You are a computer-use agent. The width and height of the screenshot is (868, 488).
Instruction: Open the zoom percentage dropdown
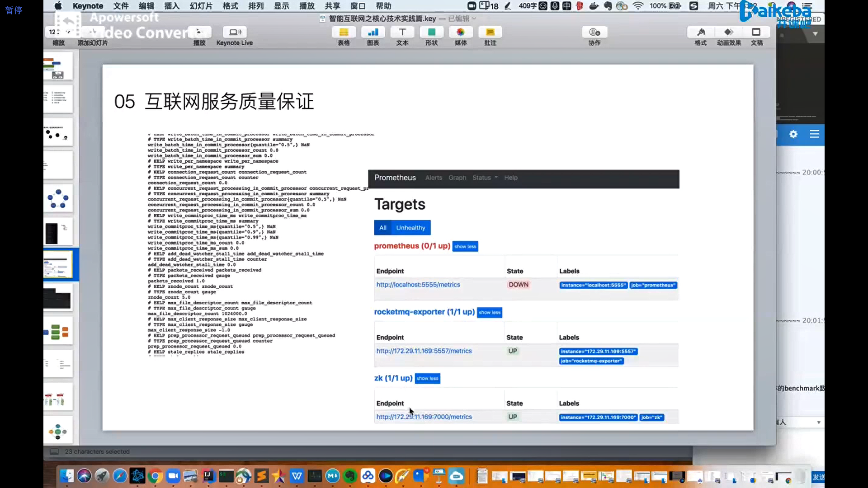[x=60, y=32]
